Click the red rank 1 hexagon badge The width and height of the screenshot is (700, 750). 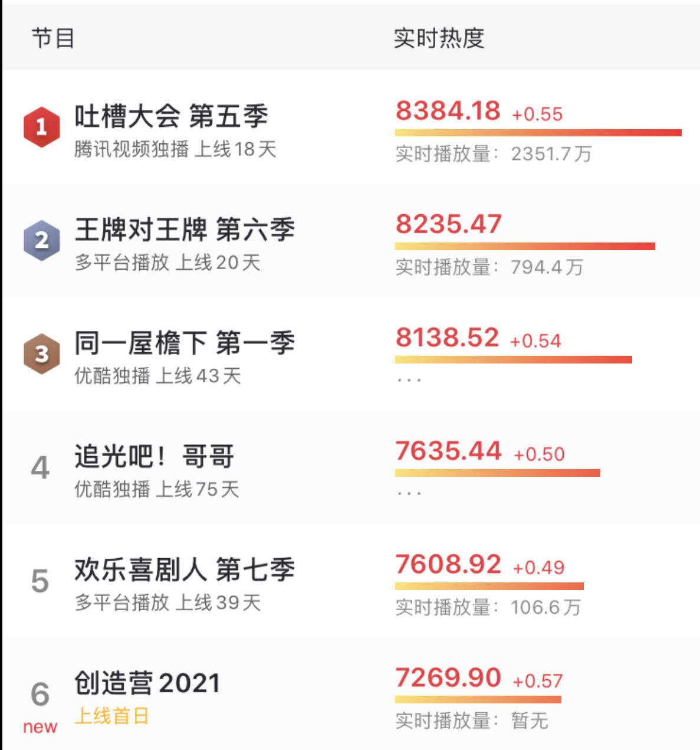[41, 127]
